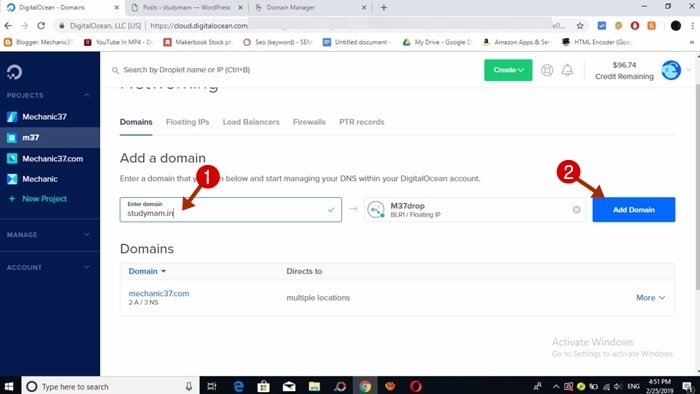Open the Chrome menu dots
700x394 pixels.
pyautogui.click(x=692, y=26)
